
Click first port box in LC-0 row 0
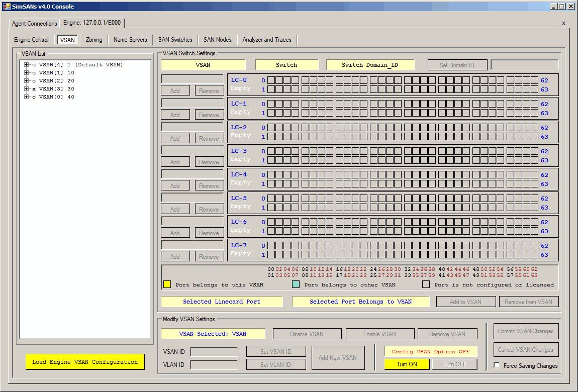[x=271, y=80]
